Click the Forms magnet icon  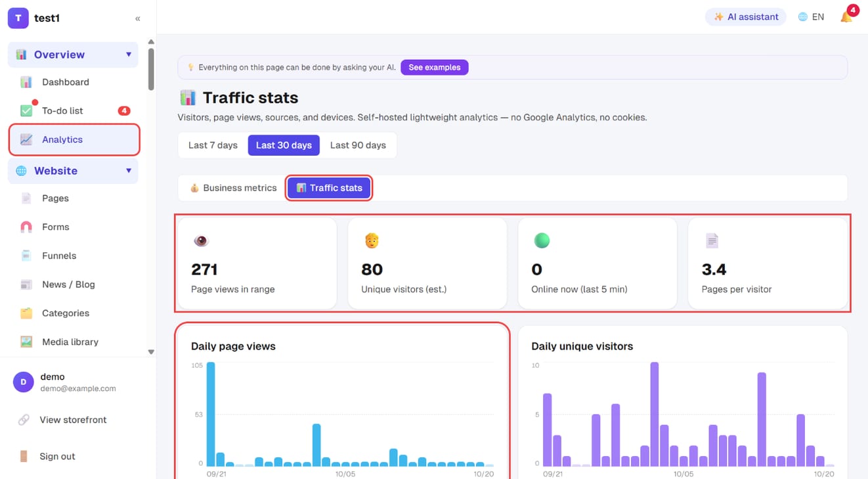point(26,227)
